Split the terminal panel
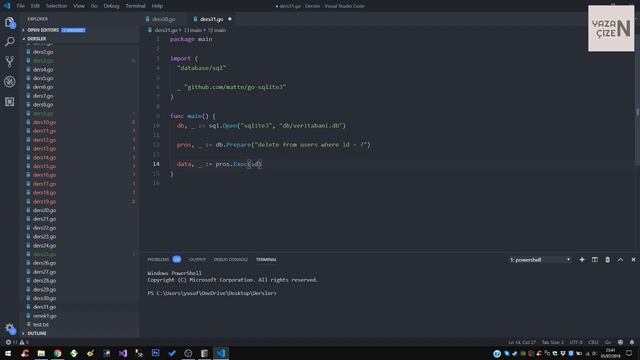Viewport: 640px width, 360px height. coord(595,260)
